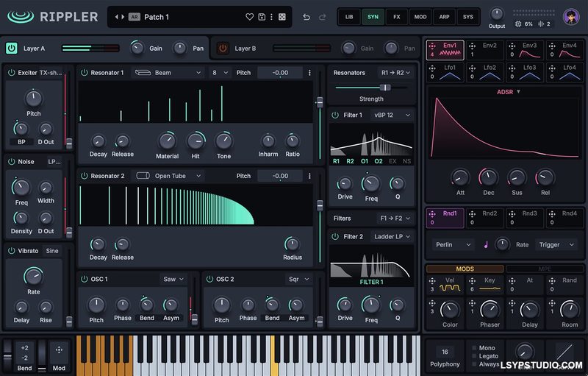The image size is (588, 376).
Task: Open Filter 2 Ladder LP dropdown
Action: (392, 237)
